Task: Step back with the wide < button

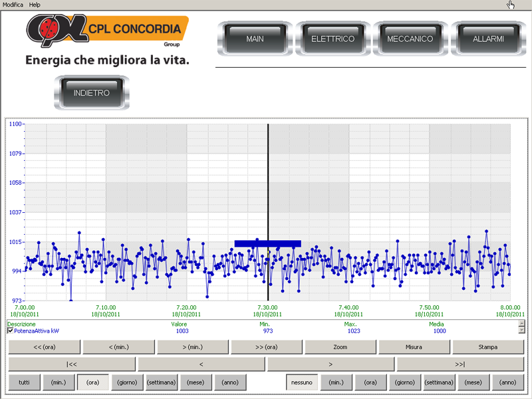Action: (x=201, y=364)
